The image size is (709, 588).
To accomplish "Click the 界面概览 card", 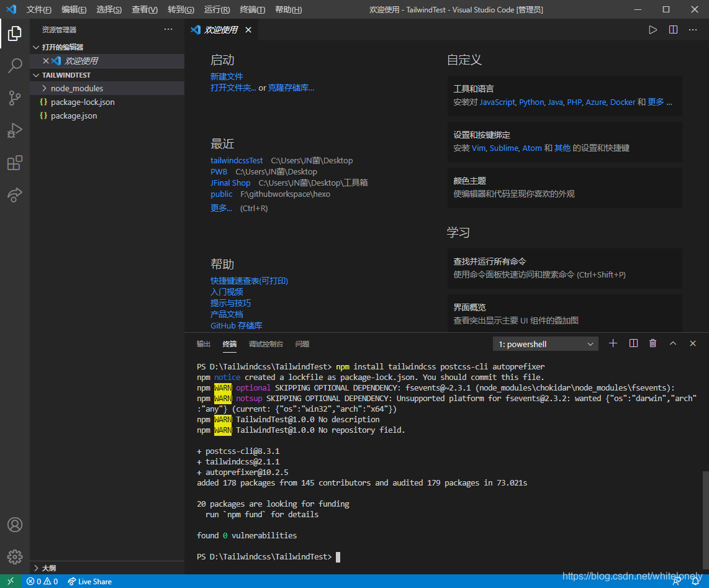I will click(565, 314).
